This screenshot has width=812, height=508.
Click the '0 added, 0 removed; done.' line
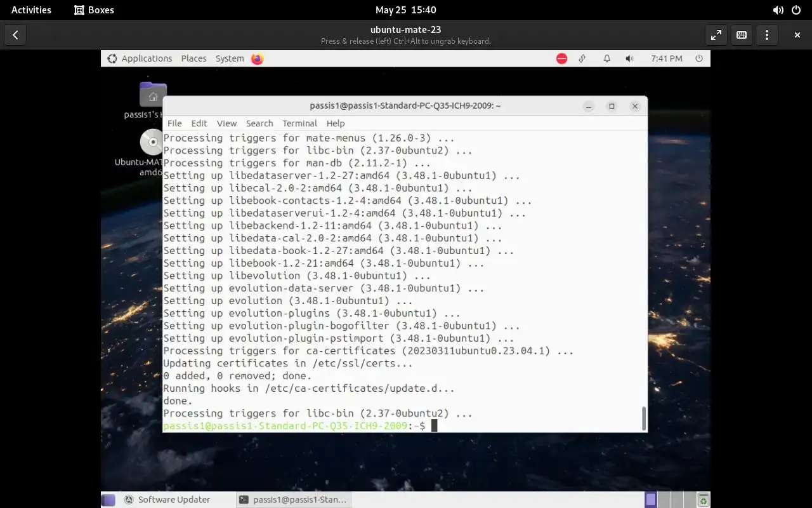237,376
